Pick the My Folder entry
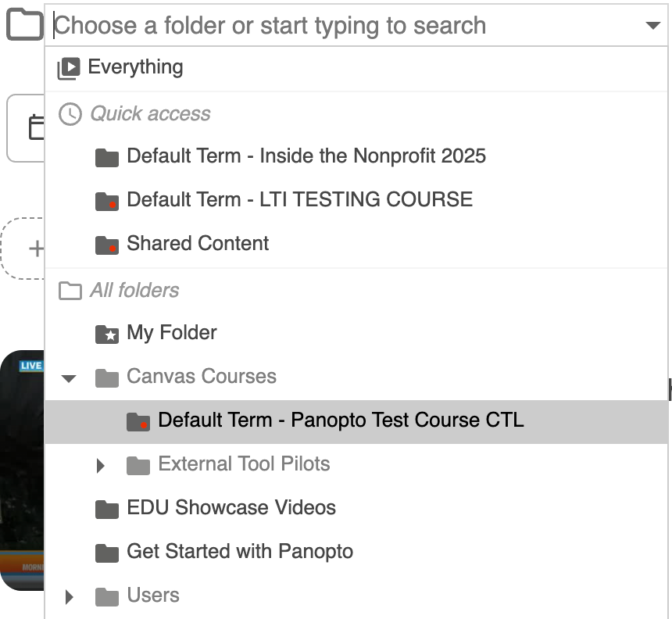672x619 pixels. pyautogui.click(x=171, y=332)
